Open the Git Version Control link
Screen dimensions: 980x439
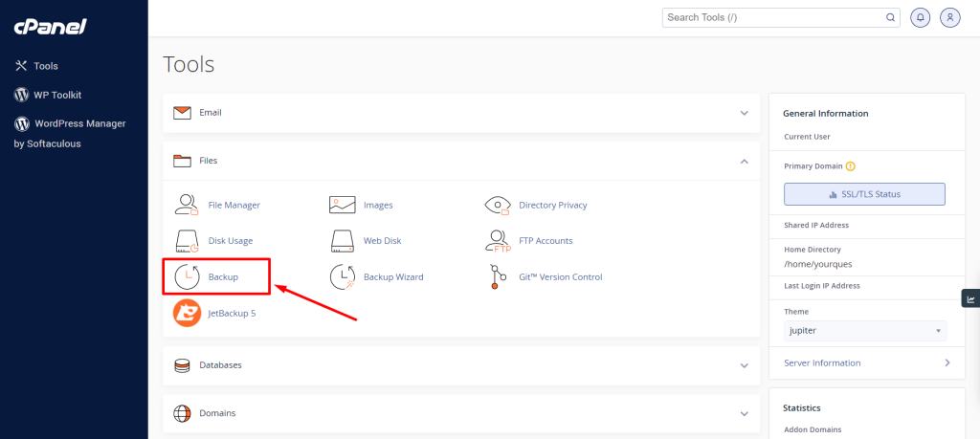pos(561,276)
